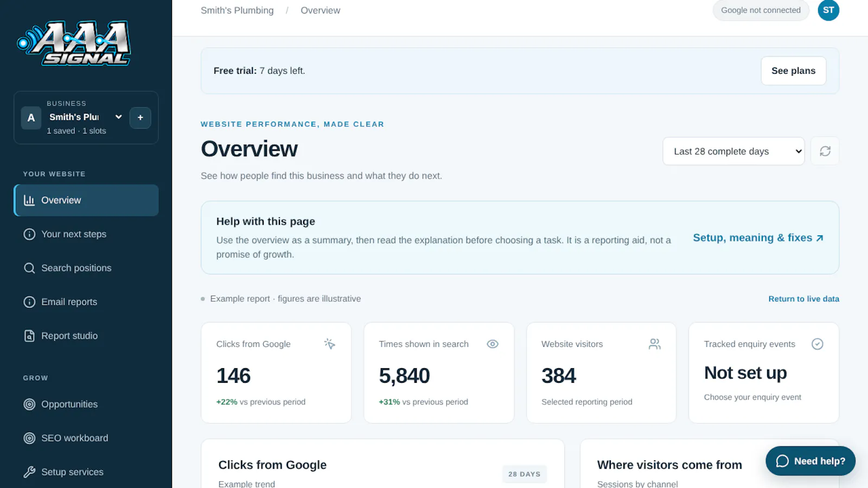Image resolution: width=868 pixels, height=488 pixels.
Task: Click Smith's Plumbing in the breadcrumb
Action: pos(237,10)
